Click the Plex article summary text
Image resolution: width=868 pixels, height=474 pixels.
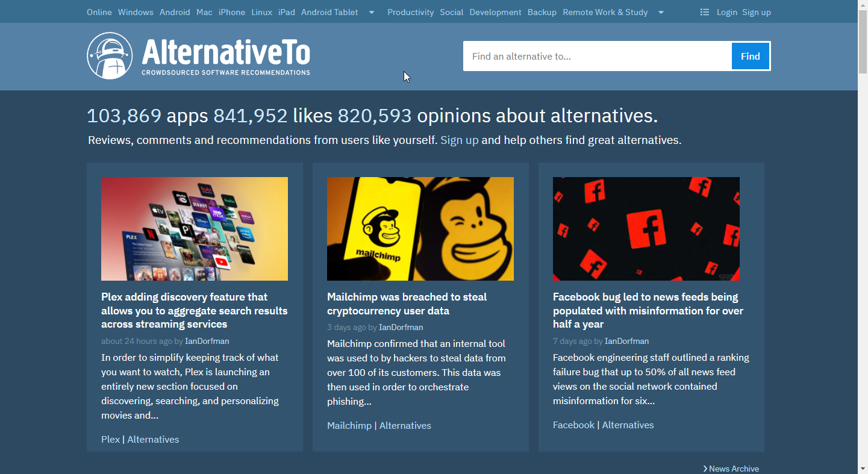point(190,387)
